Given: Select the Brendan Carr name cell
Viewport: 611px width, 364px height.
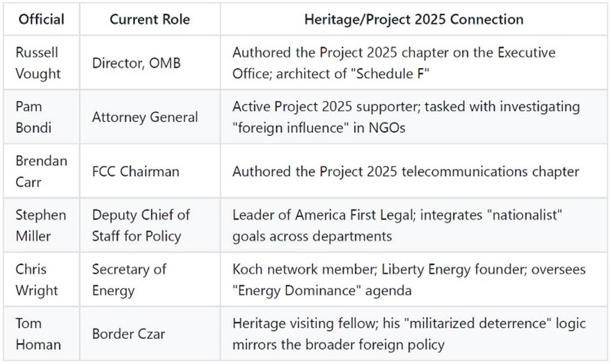Looking at the screenshot, I should point(41,172).
